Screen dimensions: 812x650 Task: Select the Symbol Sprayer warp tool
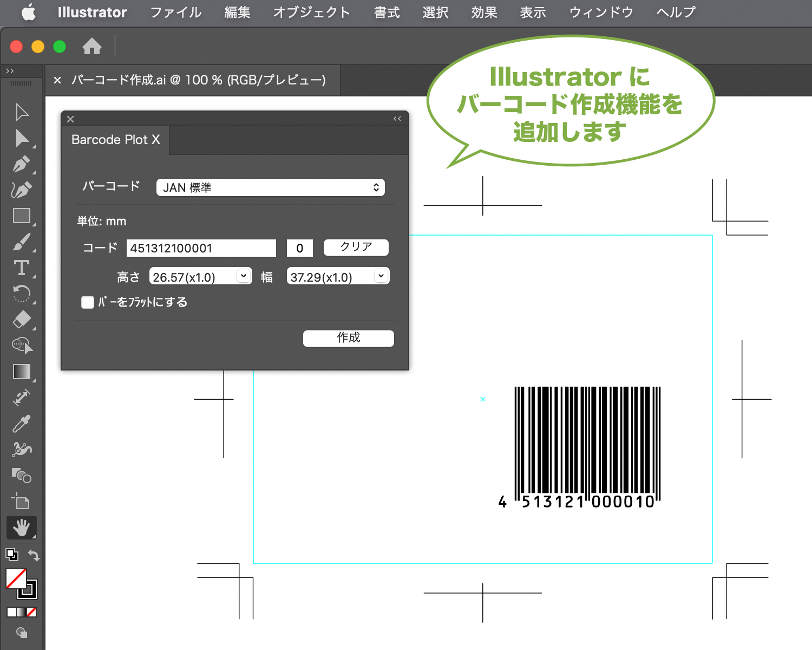click(22, 450)
